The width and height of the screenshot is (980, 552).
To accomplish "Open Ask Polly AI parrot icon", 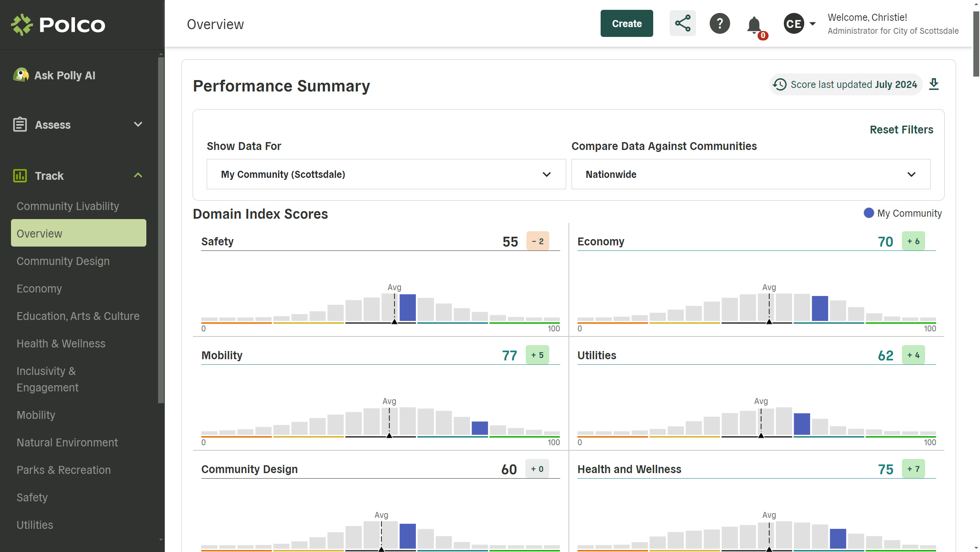I will click(21, 75).
